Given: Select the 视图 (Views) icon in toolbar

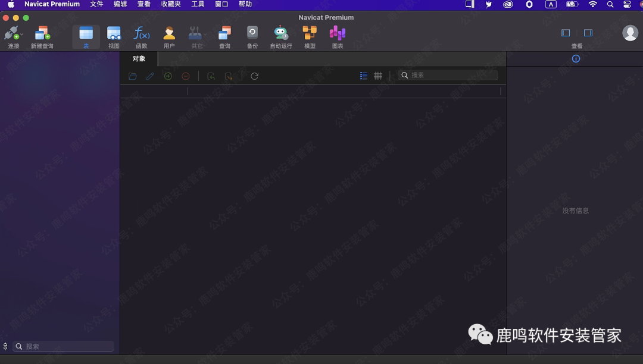Looking at the screenshot, I should click(x=114, y=33).
